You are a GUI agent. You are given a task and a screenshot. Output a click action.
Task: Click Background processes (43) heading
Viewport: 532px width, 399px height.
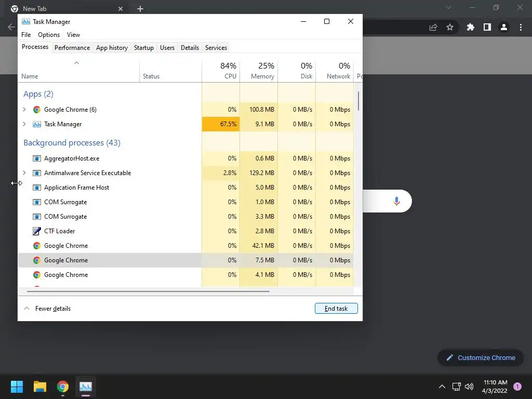click(72, 143)
